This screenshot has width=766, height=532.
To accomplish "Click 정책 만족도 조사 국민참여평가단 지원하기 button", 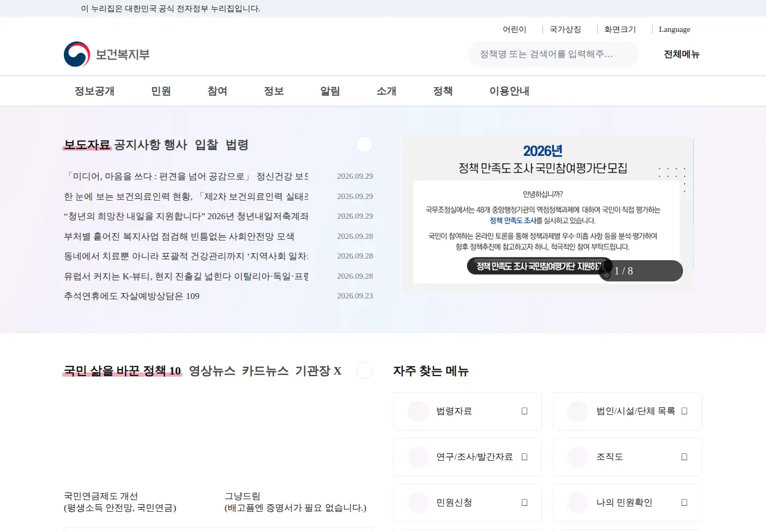I will (539, 266).
